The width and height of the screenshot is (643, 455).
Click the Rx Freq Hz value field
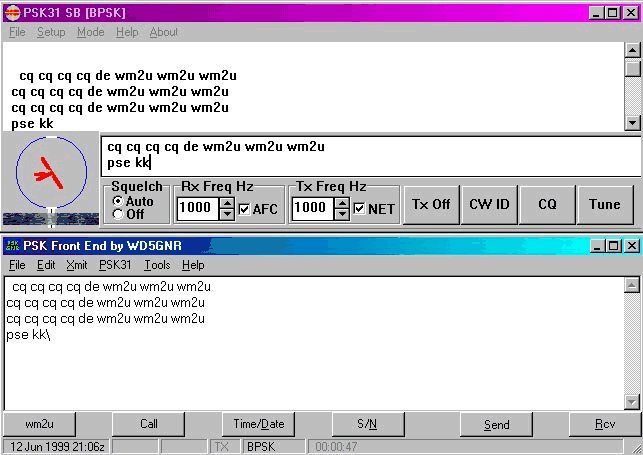(198, 208)
